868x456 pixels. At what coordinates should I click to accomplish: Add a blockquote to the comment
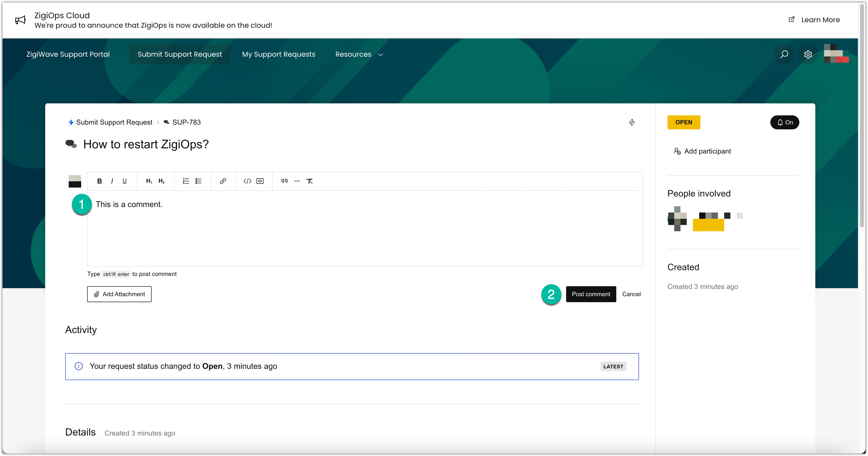pyautogui.click(x=284, y=181)
